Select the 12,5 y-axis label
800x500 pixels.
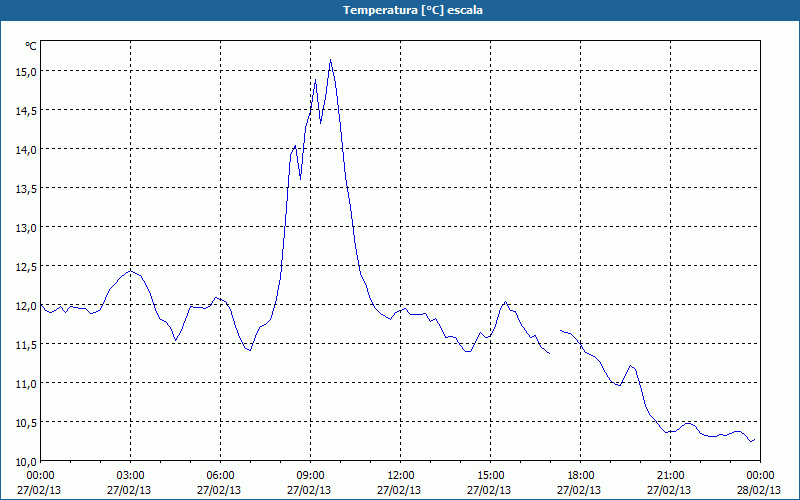pyautogui.click(x=26, y=267)
